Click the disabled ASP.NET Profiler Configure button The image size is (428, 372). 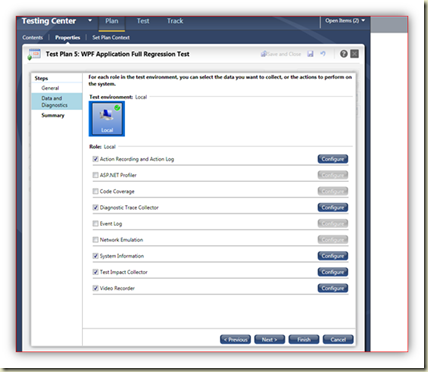click(333, 175)
